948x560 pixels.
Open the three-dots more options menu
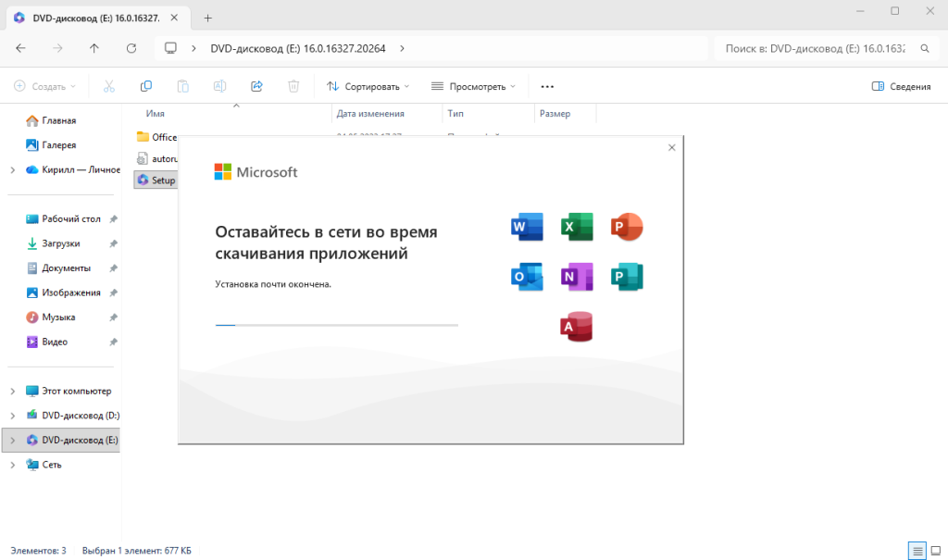point(547,86)
